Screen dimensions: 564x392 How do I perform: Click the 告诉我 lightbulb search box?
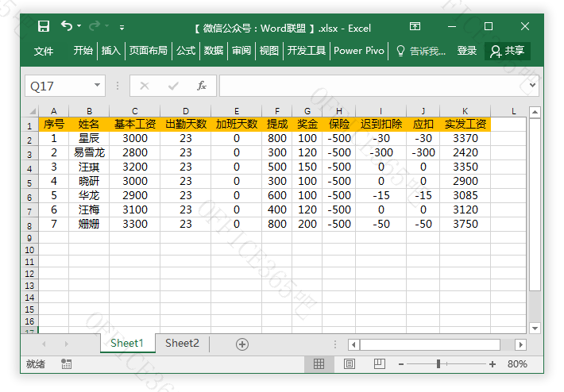pyautogui.click(x=421, y=52)
